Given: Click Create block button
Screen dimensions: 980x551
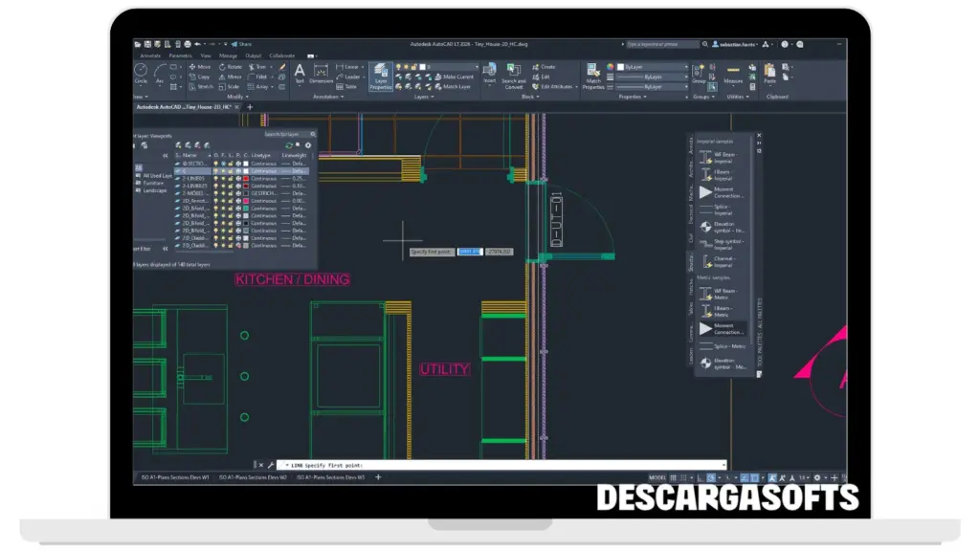Looking at the screenshot, I should tap(544, 67).
